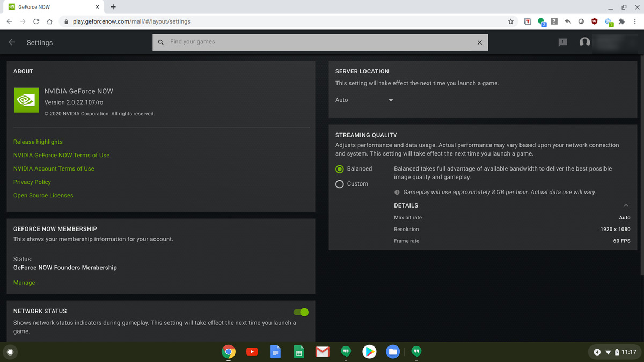This screenshot has width=644, height=362.
Task: Open the system tray showing 11:17
Action: click(616, 352)
